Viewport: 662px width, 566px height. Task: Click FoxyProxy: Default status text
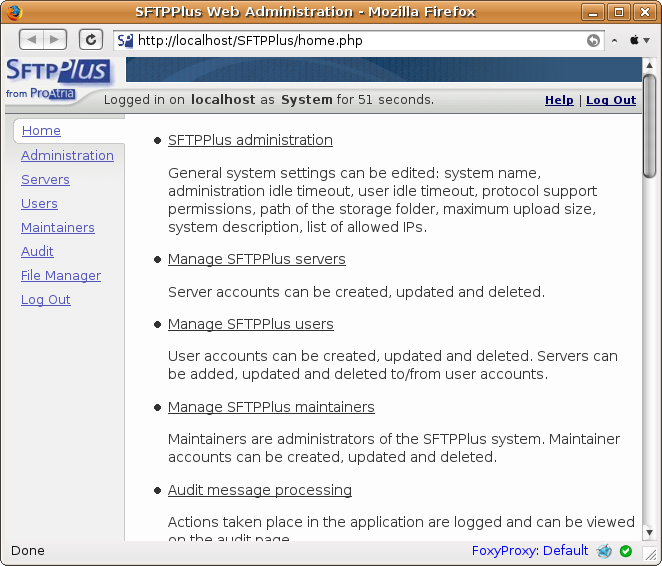tap(529, 550)
